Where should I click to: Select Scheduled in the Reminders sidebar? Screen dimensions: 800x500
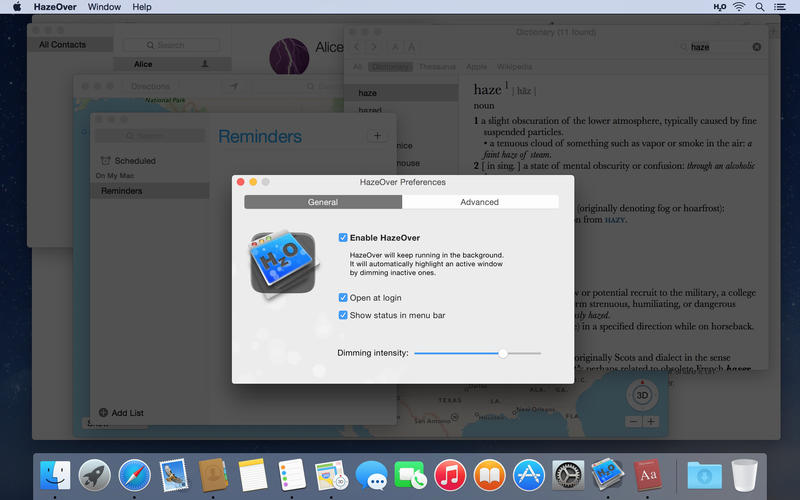[x=135, y=160]
